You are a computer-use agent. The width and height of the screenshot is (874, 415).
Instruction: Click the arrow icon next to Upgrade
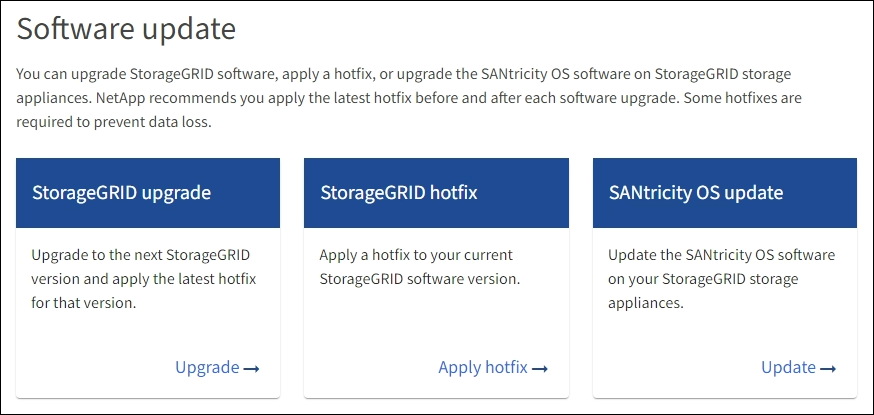252,369
